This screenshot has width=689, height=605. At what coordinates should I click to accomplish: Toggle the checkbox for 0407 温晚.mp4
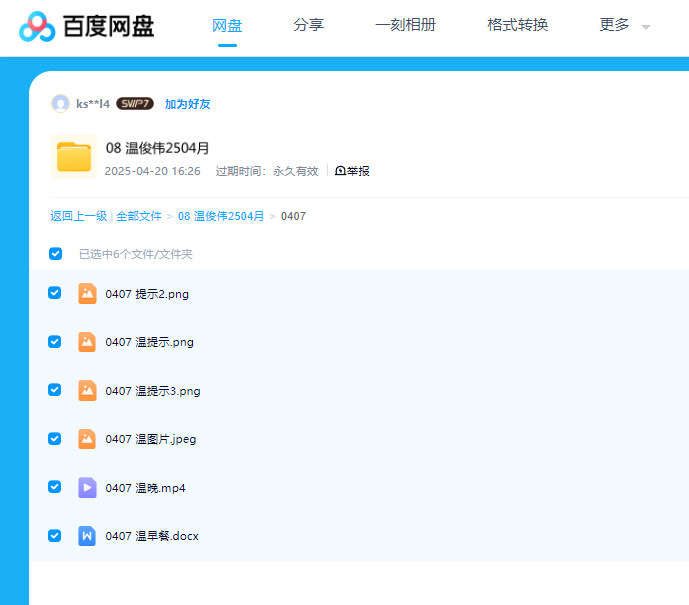coord(55,487)
